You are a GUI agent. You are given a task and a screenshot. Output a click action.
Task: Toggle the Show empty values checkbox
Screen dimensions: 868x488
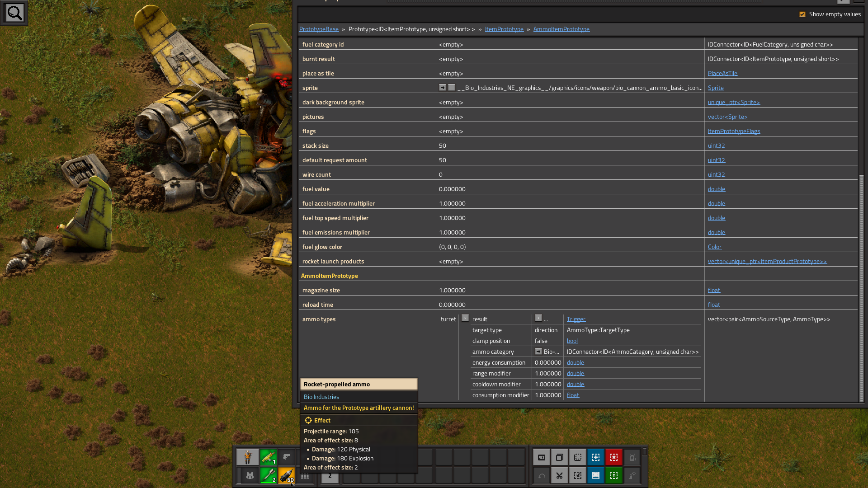[x=802, y=14]
